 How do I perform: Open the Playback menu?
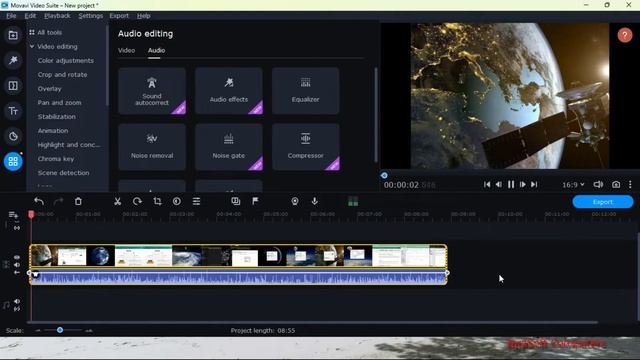57,16
